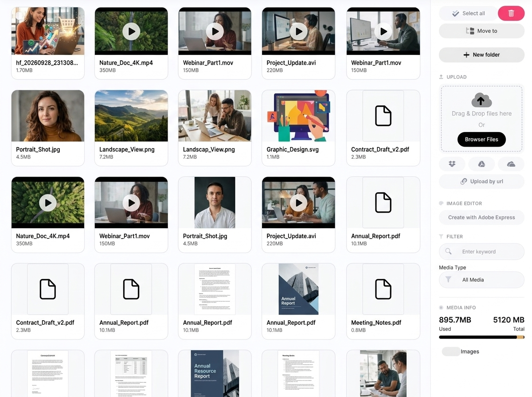Click the 1.1MB size label
Screen dimensions: 532x397
[273, 157]
